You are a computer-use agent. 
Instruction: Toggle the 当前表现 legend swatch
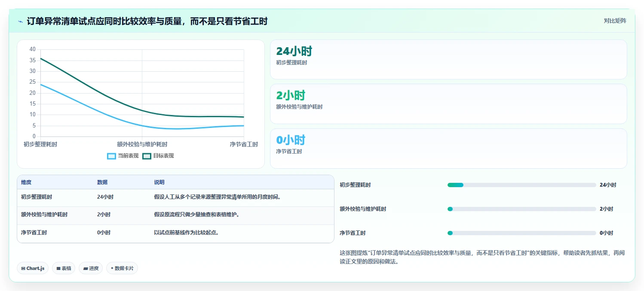[111, 156]
